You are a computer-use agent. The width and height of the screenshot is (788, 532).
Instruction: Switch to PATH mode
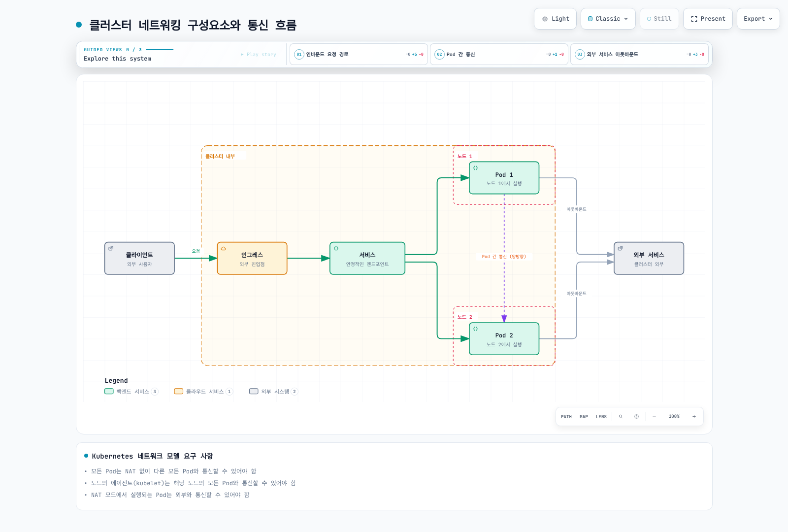pos(566,417)
